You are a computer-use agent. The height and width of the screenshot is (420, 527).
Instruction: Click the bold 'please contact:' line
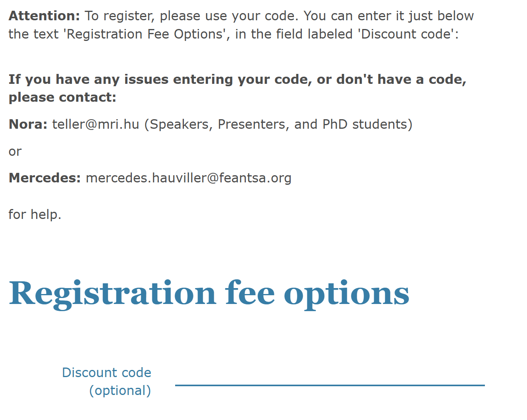coord(62,97)
